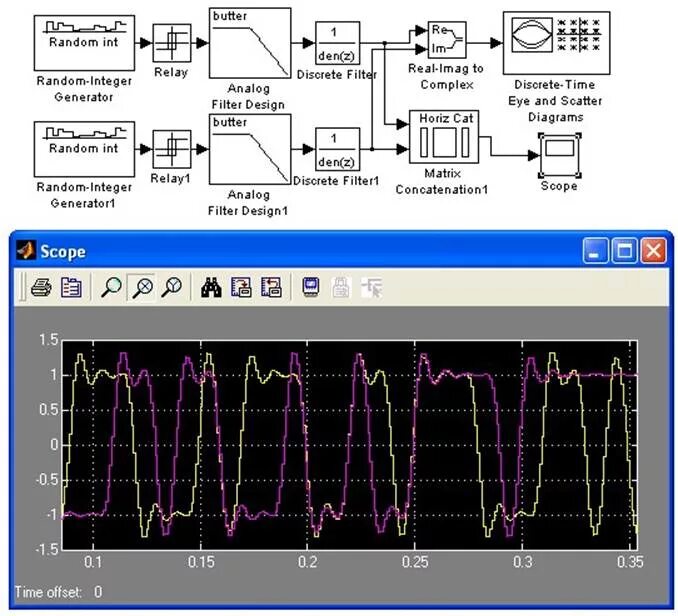Click the Autoscale binoculars icon
Screen dimensions: 678x616
coord(211,287)
